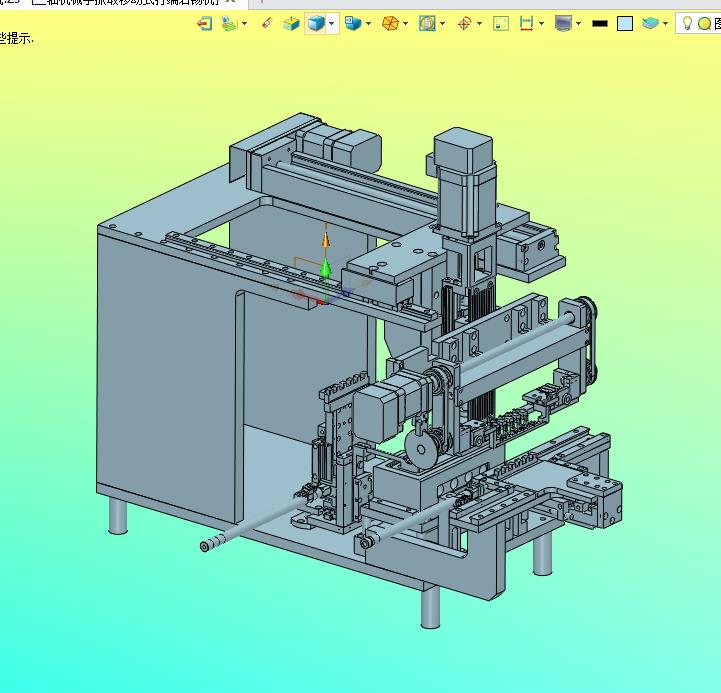Click the gray monitor display icon
Screen dimensions: 721x693
[x=564, y=23]
